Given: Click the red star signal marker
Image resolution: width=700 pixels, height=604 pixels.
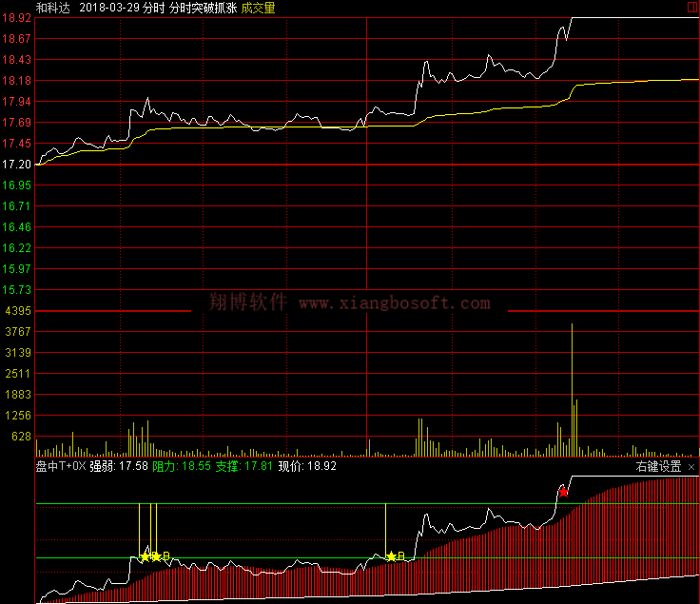Looking at the screenshot, I should pyautogui.click(x=563, y=492).
